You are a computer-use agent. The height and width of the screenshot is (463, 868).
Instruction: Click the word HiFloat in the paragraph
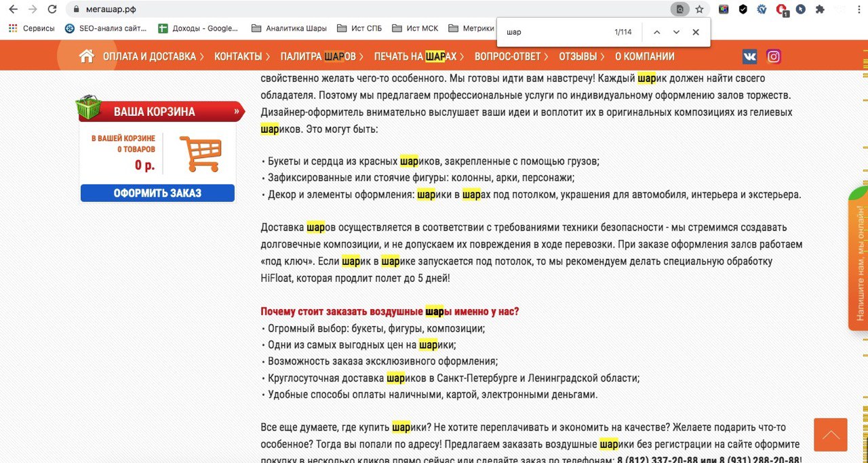click(277, 278)
